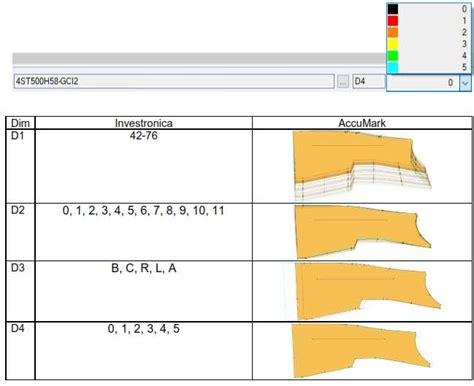Click the D3 row label

point(18,268)
